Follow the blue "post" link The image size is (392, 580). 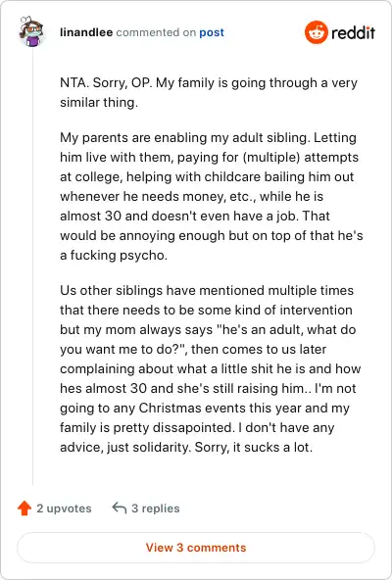tap(212, 32)
